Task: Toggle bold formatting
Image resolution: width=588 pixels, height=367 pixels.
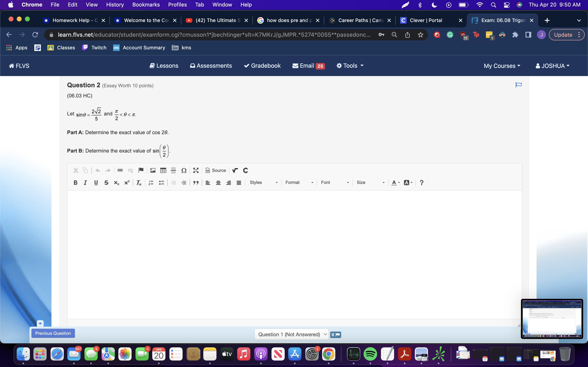Action: 75,182
